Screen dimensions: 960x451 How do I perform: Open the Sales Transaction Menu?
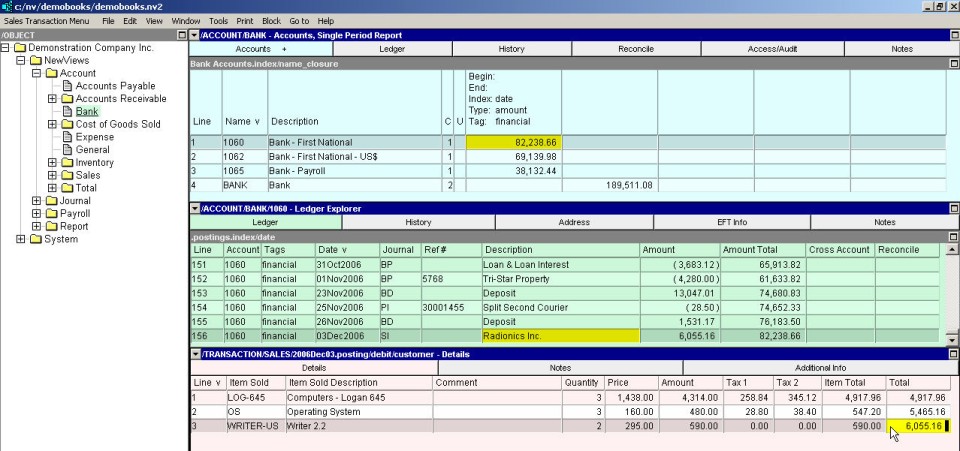[46, 21]
